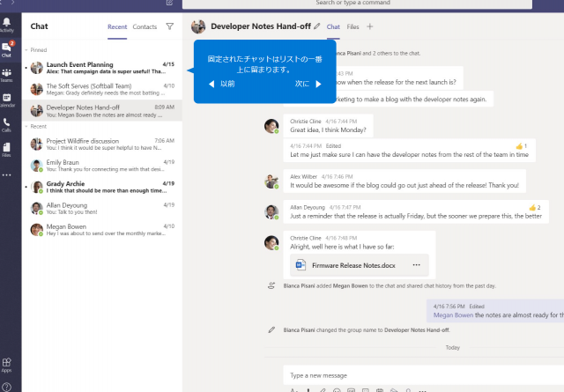Click the search or command box
This screenshot has height=392, width=564.
click(x=357, y=3)
